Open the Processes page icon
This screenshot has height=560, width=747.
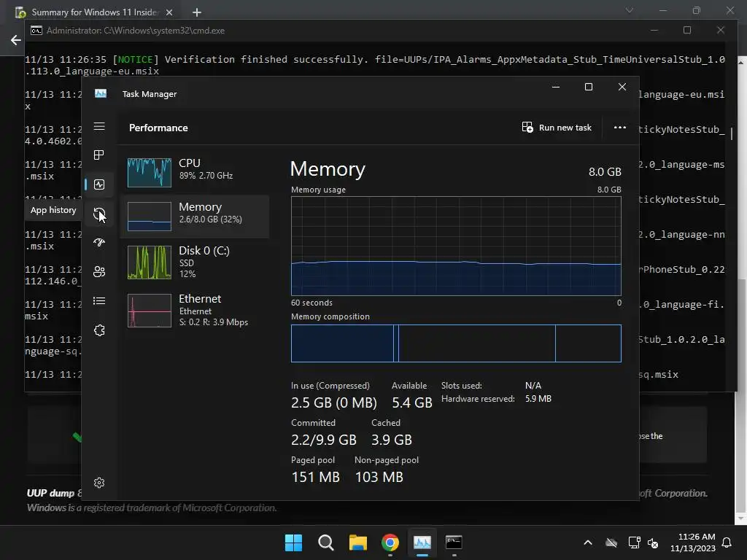tap(99, 155)
